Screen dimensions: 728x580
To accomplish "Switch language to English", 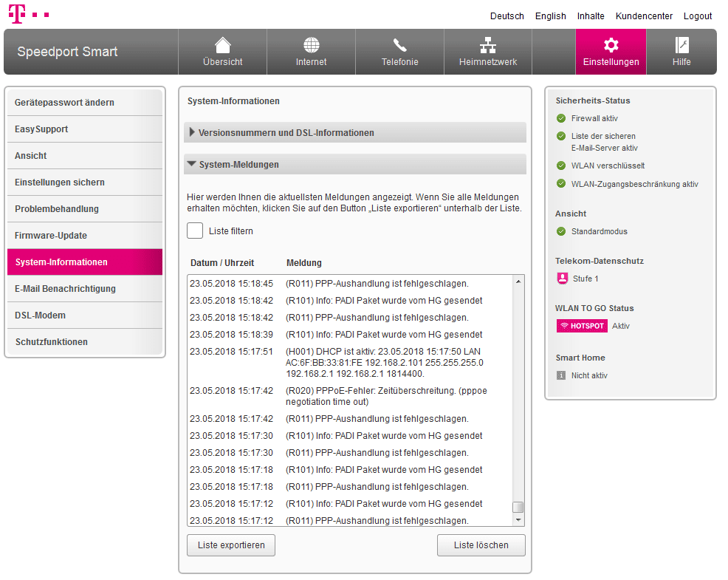I will 550,16.
